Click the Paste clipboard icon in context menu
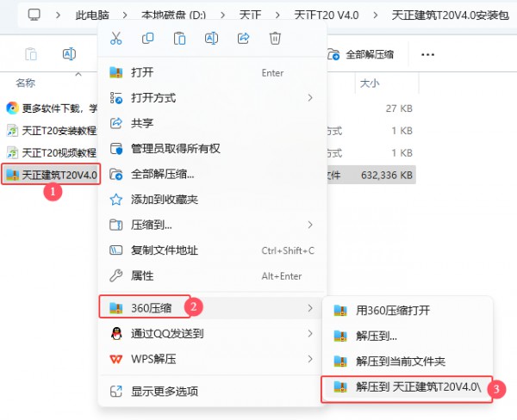The height and width of the screenshot is (420, 517). point(180,38)
